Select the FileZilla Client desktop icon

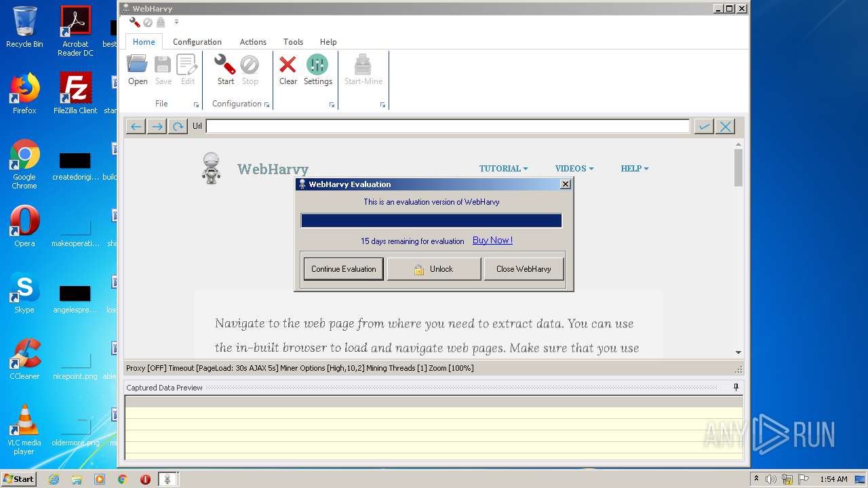click(x=75, y=93)
